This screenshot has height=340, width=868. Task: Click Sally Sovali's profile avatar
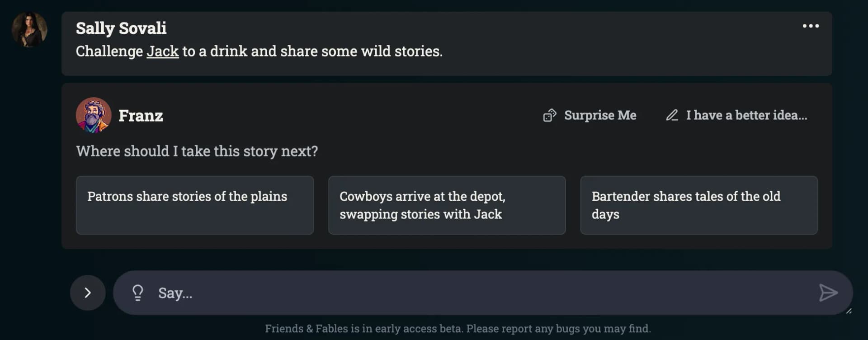click(29, 30)
